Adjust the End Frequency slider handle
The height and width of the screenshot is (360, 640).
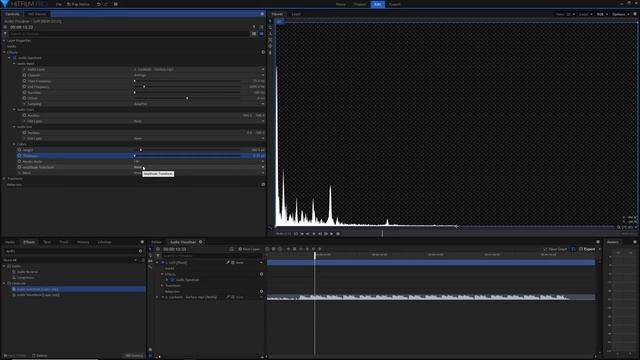(x=144, y=87)
